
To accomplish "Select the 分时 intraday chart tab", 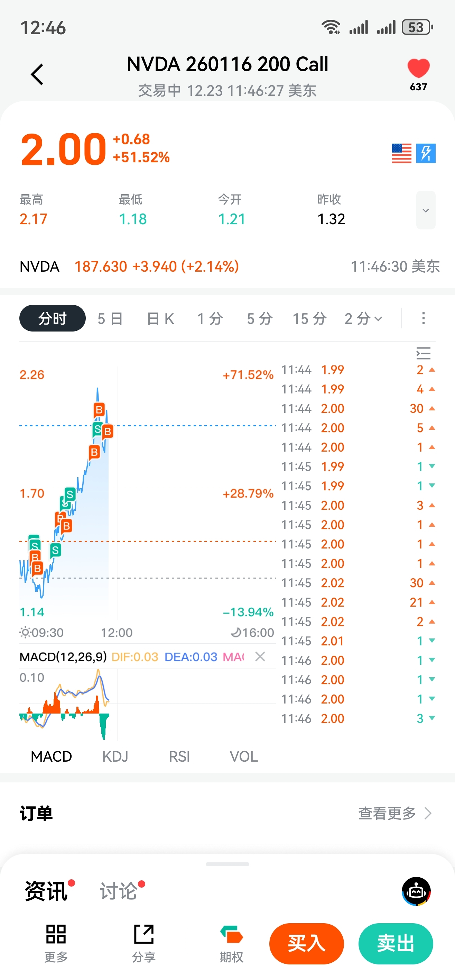I will pyautogui.click(x=53, y=318).
